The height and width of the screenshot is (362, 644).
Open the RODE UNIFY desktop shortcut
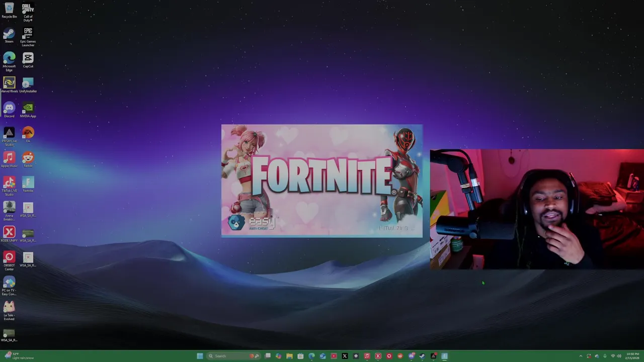point(9,234)
